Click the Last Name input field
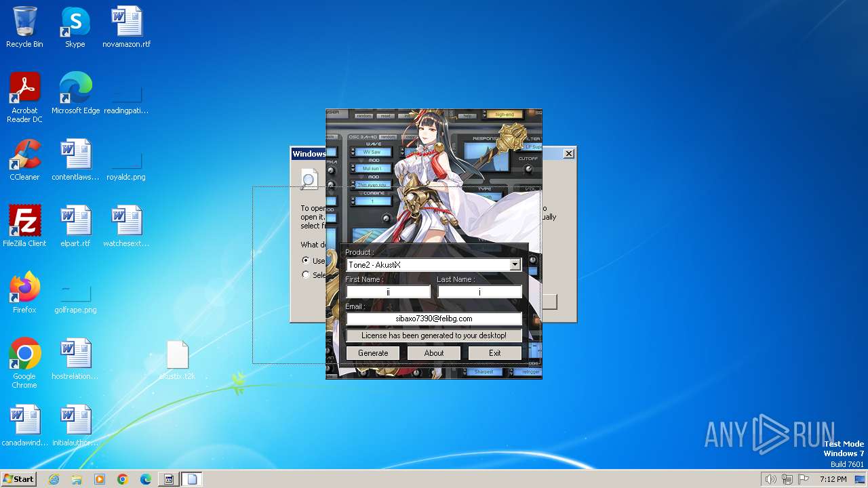Image resolution: width=868 pixels, height=488 pixels. click(479, 291)
